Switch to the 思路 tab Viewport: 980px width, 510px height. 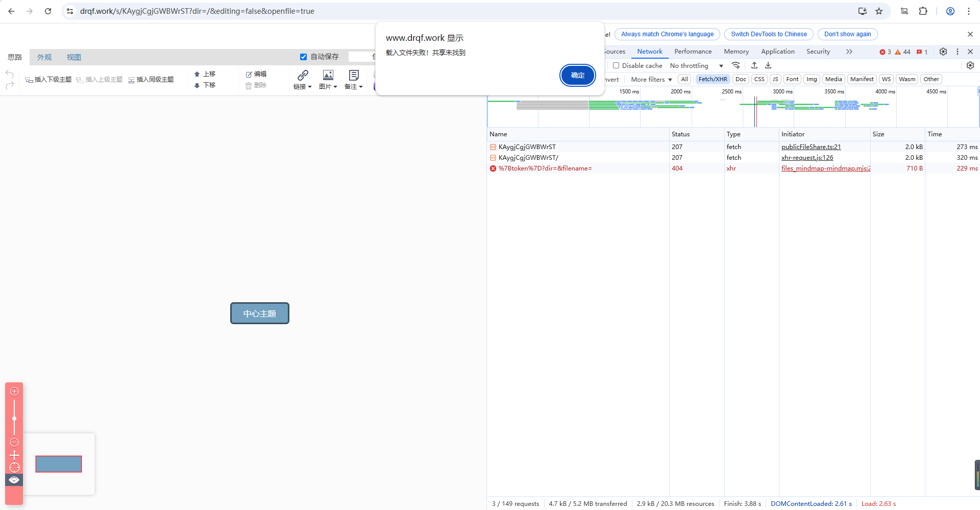(15, 57)
